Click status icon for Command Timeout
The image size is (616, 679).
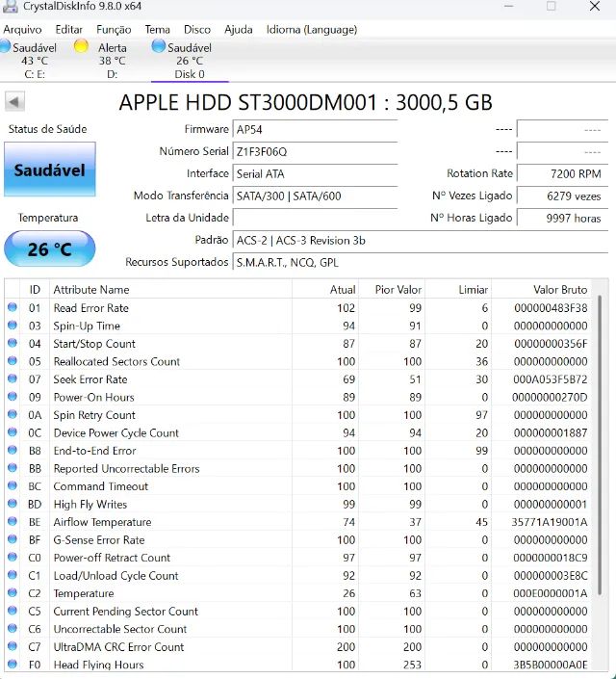(x=13, y=485)
